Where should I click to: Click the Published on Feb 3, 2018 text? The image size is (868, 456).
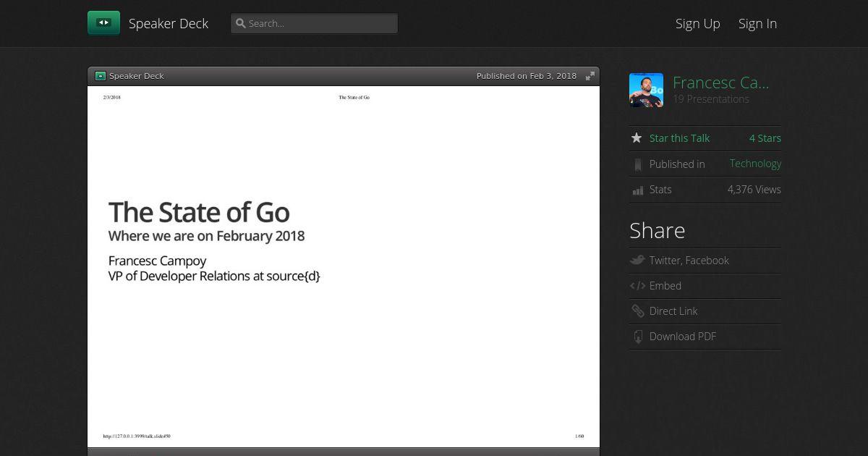527,76
